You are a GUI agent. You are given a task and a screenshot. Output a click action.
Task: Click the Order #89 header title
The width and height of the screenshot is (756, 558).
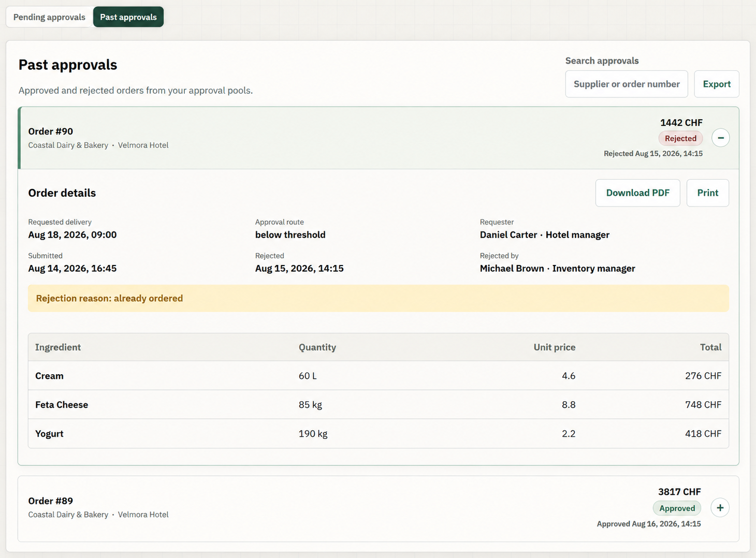pos(51,501)
